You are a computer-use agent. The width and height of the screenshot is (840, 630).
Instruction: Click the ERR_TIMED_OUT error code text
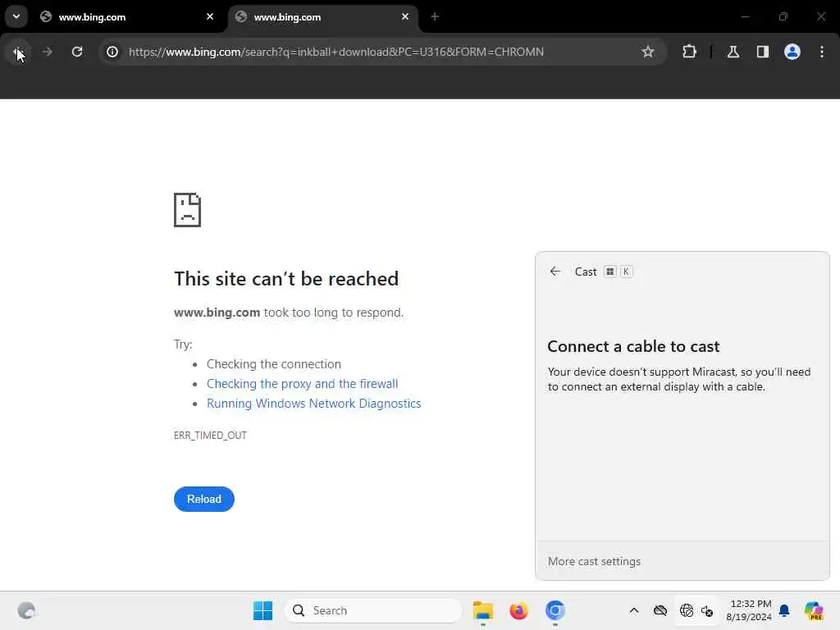[x=210, y=436]
